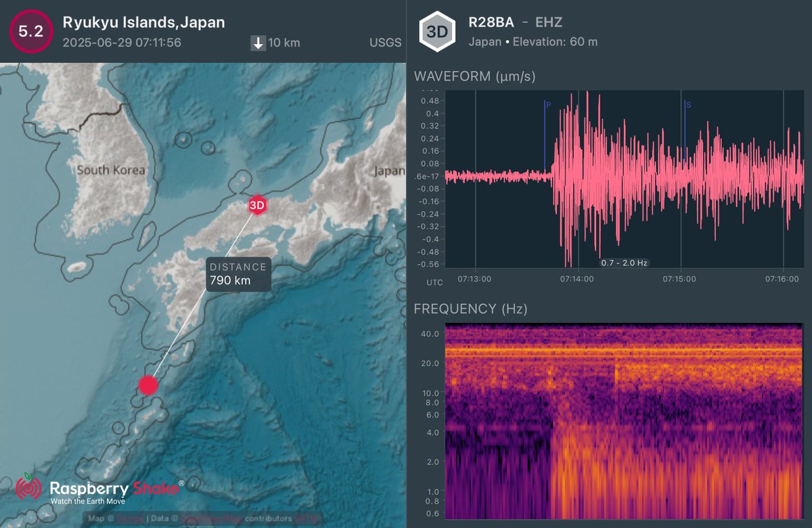
Task: Click the 0.7 - 2.0 Hz filter label
Action: click(625, 262)
